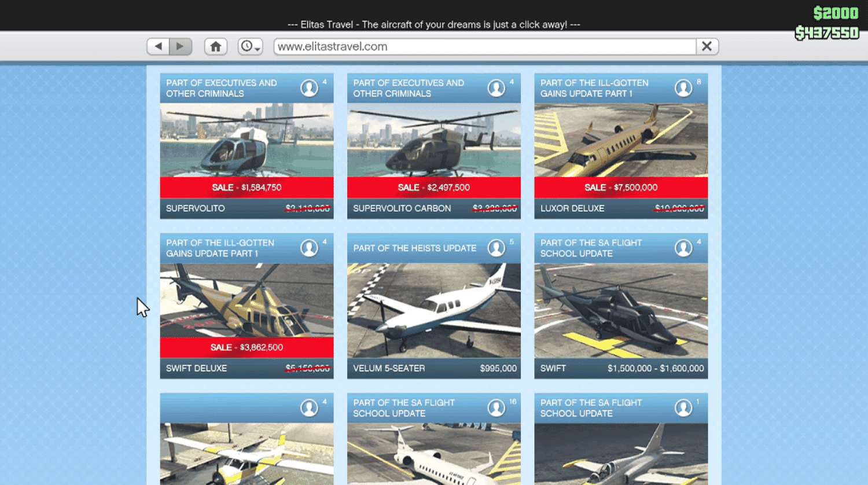Click the Swift $1,500,000 - $1,600,000 price
Image resolution: width=868 pixels, height=485 pixels.
655,368
